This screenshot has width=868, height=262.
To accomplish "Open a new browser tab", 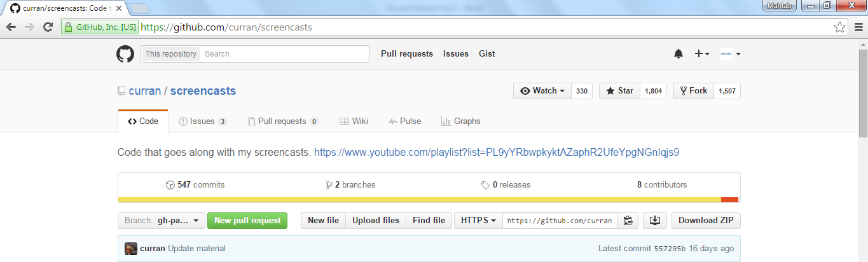I will [139, 9].
